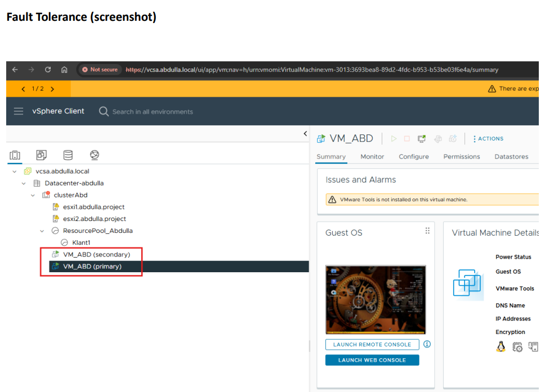This screenshot has width=545, height=392.
Task: Select Datacenter-abdulla in the tree
Action: [74, 183]
